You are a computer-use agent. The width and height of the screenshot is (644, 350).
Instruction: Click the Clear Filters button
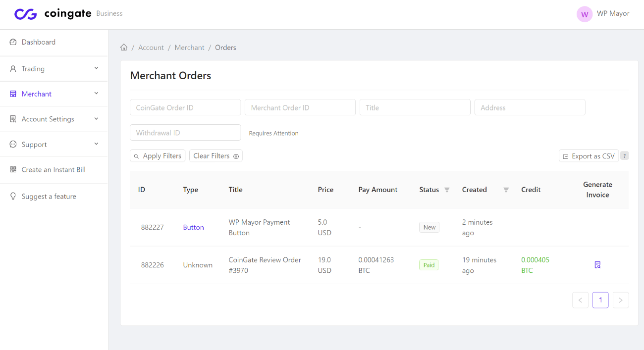pyautogui.click(x=216, y=155)
